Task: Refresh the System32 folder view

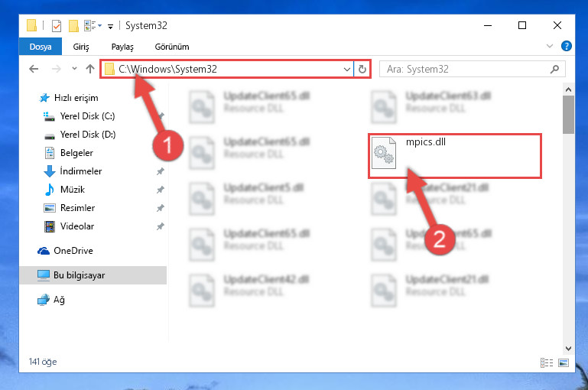Action: point(362,70)
